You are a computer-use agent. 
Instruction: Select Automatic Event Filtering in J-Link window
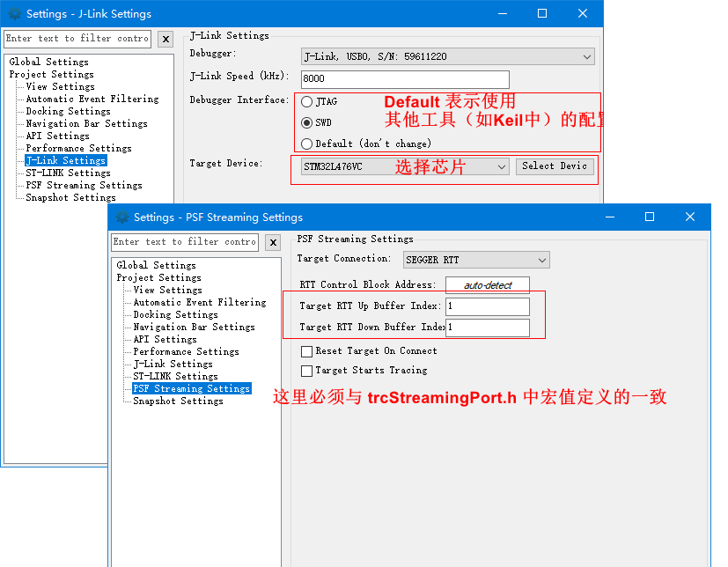(92, 99)
